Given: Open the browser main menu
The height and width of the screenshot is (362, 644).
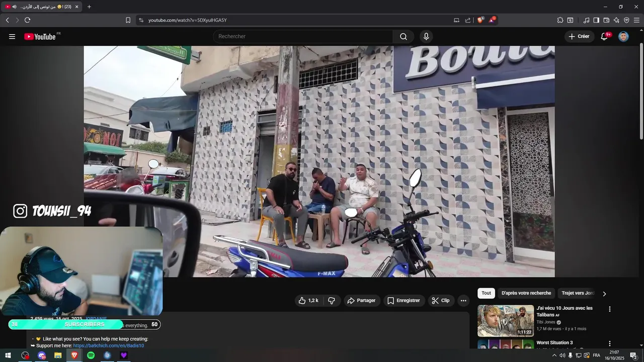Looking at the screenshot, I should 636,20.
